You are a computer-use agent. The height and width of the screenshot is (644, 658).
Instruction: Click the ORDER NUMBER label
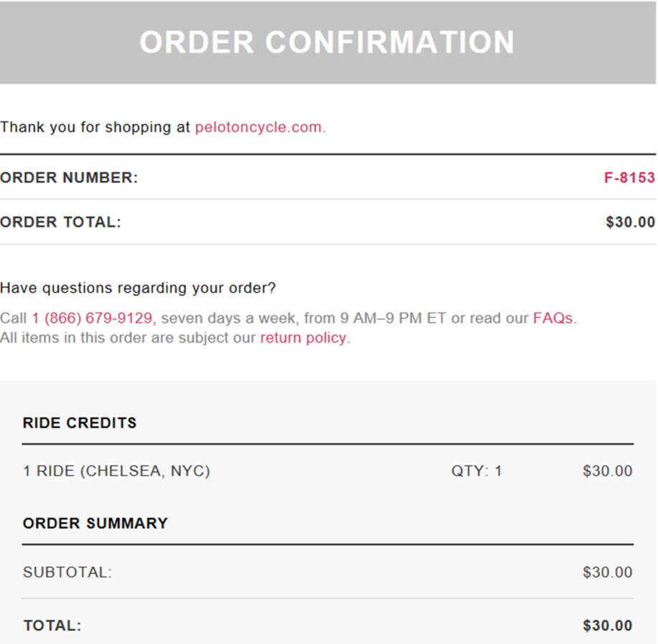(69, 178)
